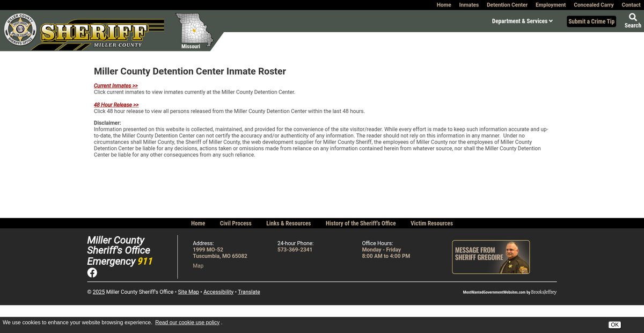Viewport: 644px width, 333px height.
Task: Open the Site Map footer link
Action: coord(188,292)
